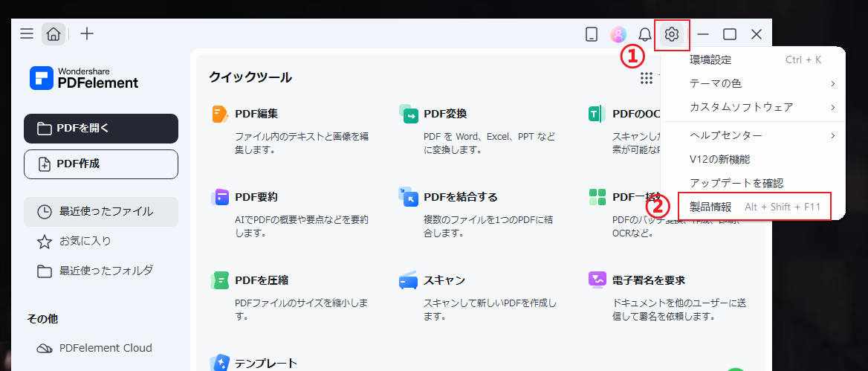This screenshot has height=371, width=868.
Task: Click the Alt + Shift + F11 shortcut text
Action: [783, 207]
